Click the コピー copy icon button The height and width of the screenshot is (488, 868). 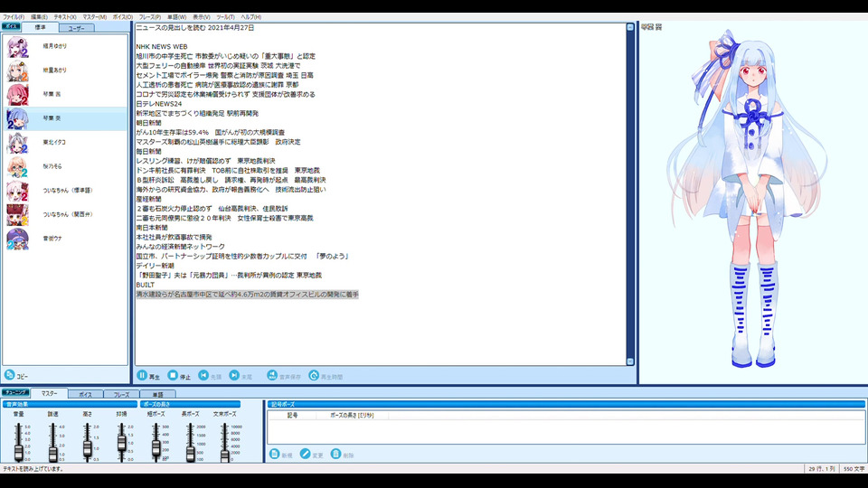click(9, 375)
